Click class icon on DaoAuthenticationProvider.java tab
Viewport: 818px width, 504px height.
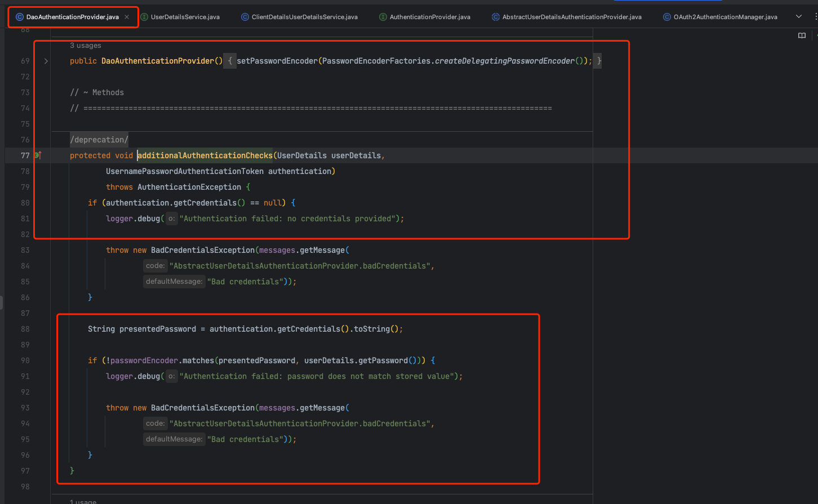20,17
